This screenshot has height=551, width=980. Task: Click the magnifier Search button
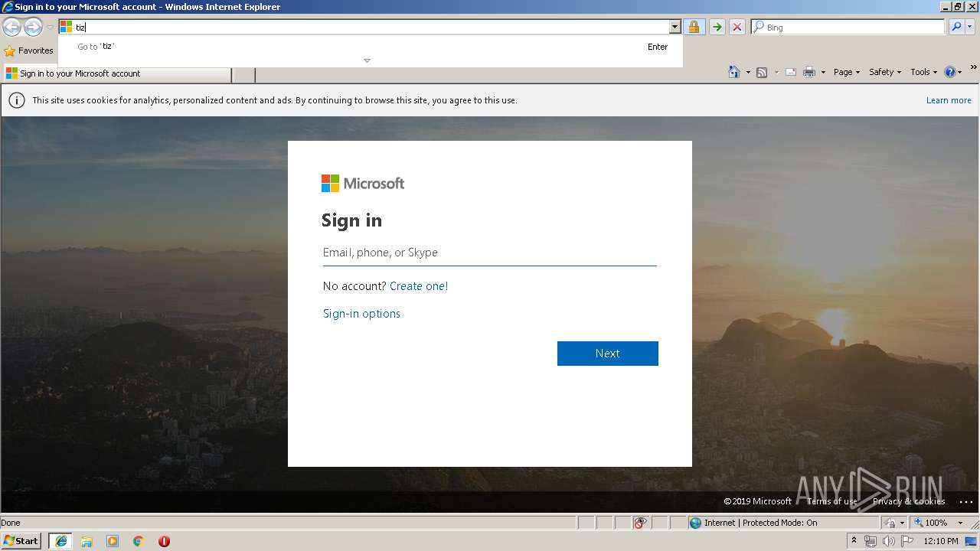(955, 27)
